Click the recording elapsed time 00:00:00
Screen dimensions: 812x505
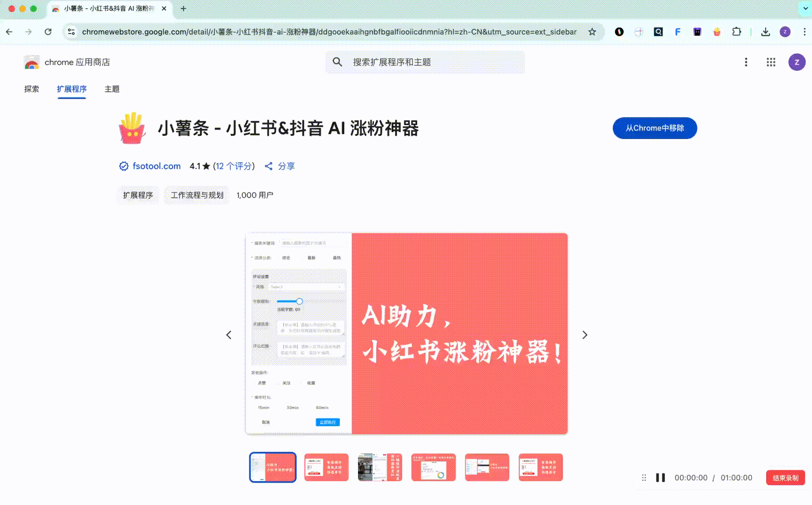691,478
